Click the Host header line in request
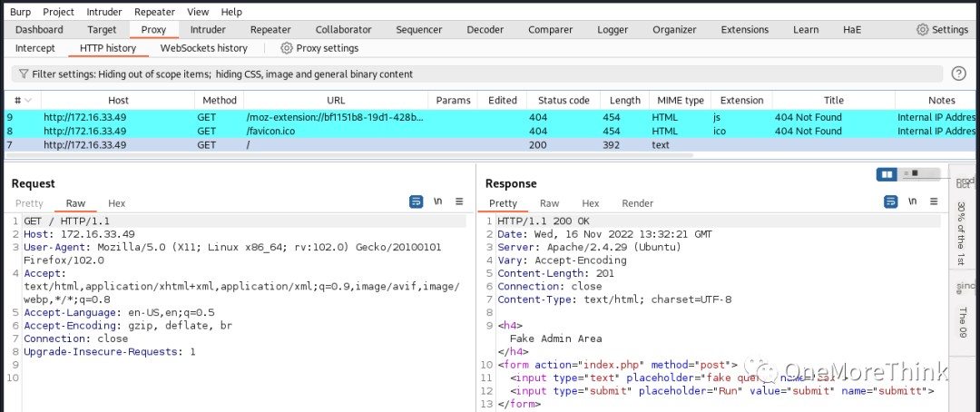Screen dimensions: 980x412 (79, 234)
